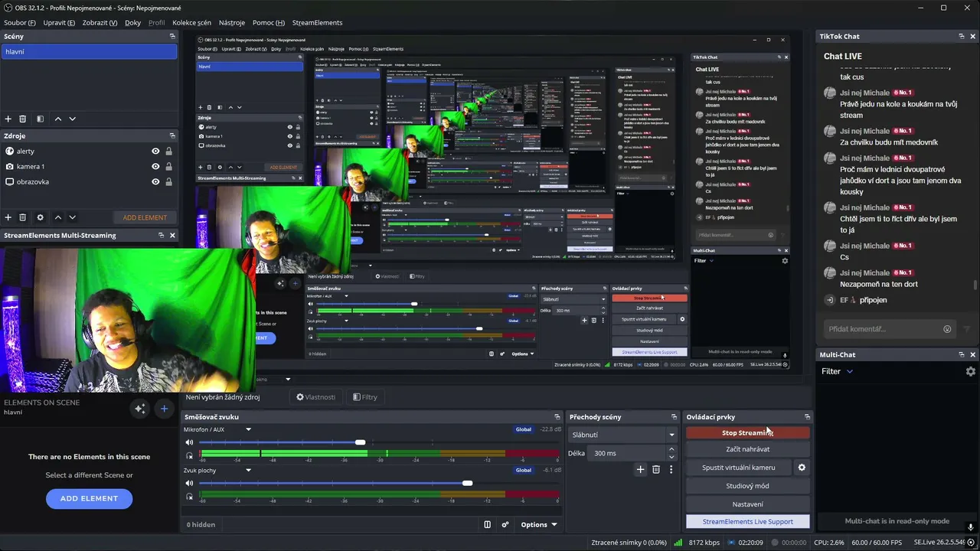Image resolution: width=980 pixels, height=551 pixels.
Task: Toggle Global badge on Mikrofon / AUX
Action: (524, 429)
